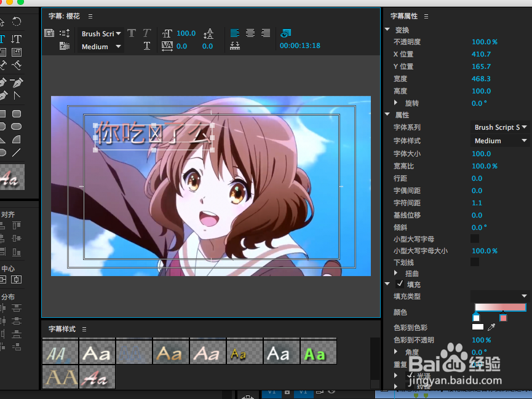Set text alignment to right
The height and width of the screenshot is (399, 532).
(x=266, y=33)
